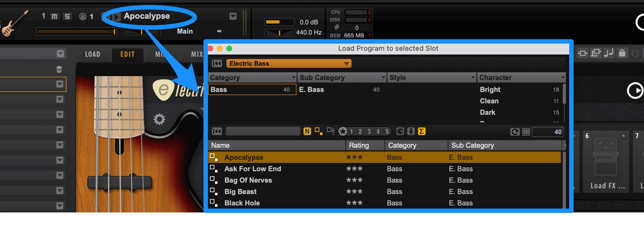Click back arrow beside Electric Bass selector
The image size is (644, 226).
[217, 63]
